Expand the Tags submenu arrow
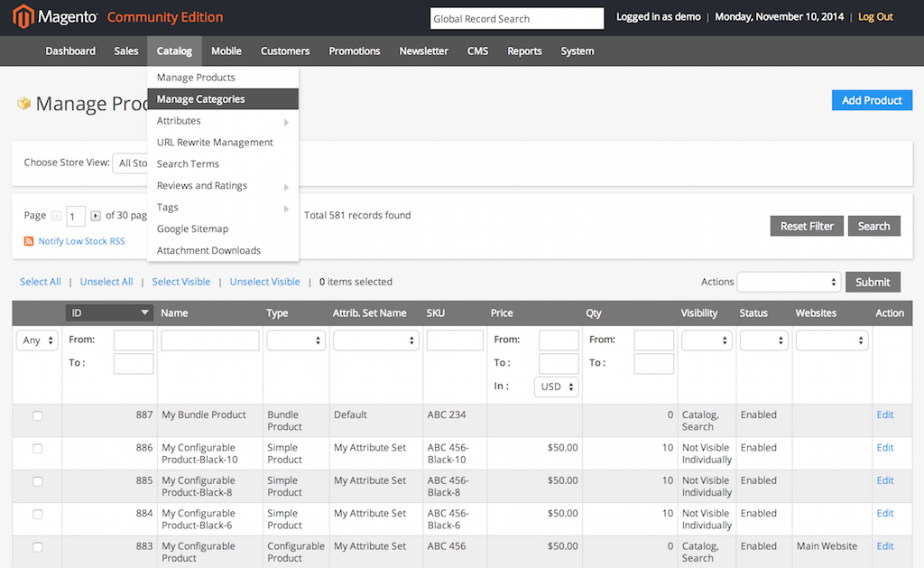Image resolution: width=924 pixels, height=568 pixels. coord(286,209)
